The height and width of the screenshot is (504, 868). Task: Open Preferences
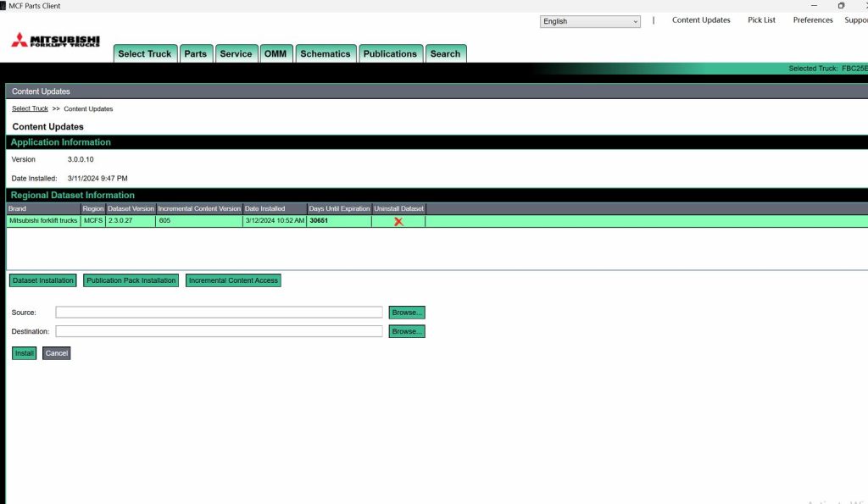[811, 19]
